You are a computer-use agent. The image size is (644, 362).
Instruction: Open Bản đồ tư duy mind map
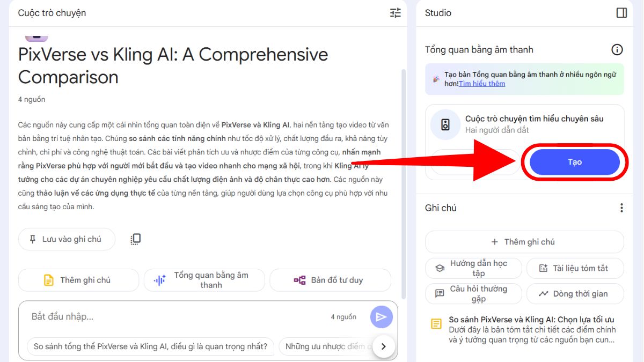[x=330, y=280]
